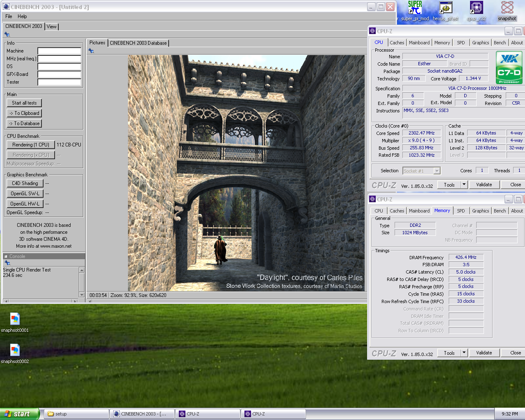
Task: Click the GFX-Board input field
Action: (59, 74)
